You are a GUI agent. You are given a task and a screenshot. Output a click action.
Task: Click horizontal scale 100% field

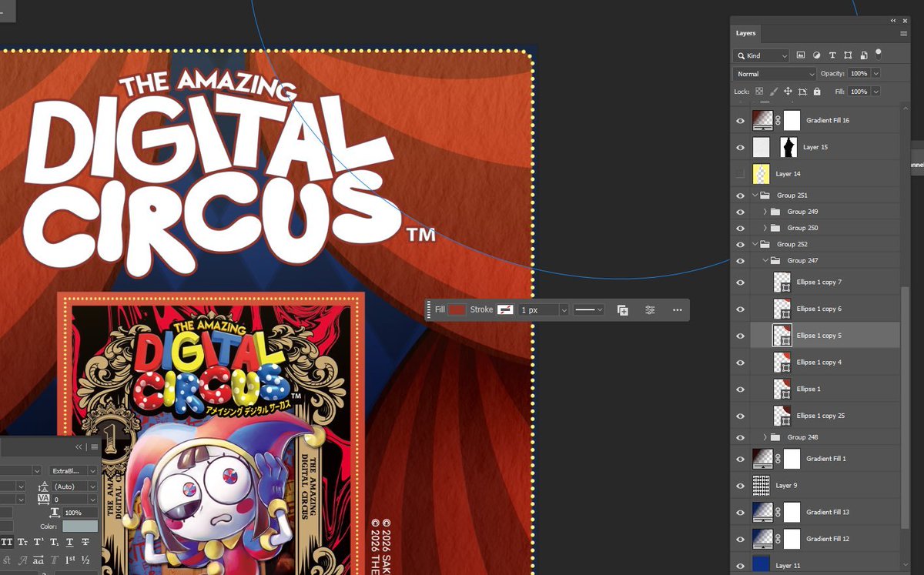(80, 513)
